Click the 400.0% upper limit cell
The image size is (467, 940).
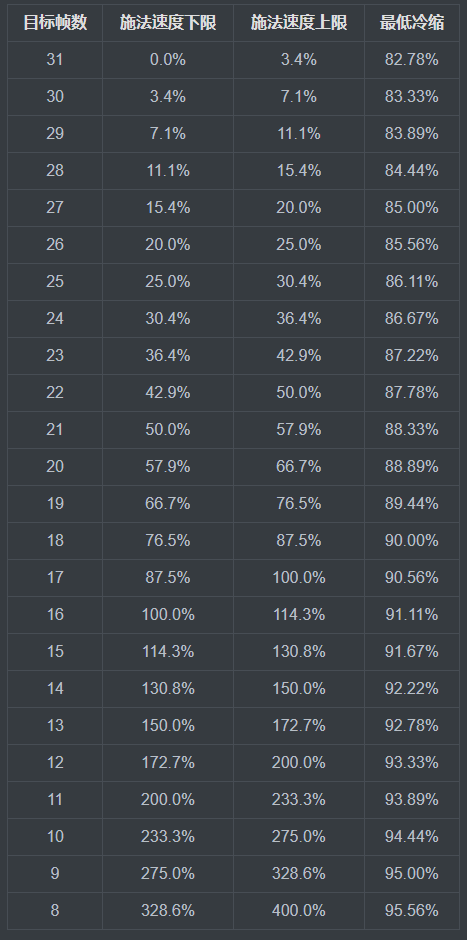(299, 911)
